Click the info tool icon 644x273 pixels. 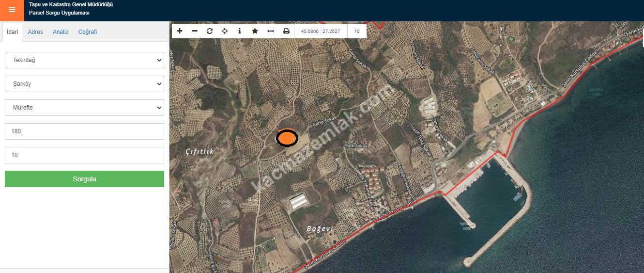pos(240,31)
